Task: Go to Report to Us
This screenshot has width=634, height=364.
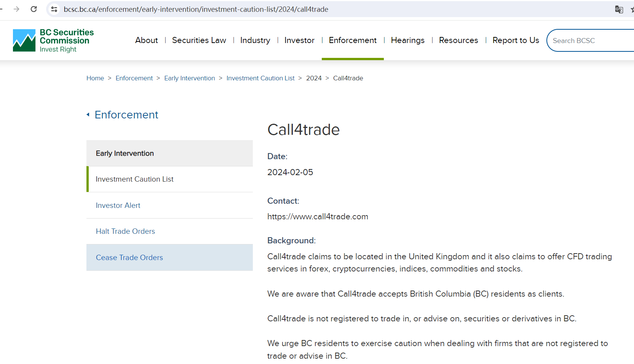Action: [516, 40]
